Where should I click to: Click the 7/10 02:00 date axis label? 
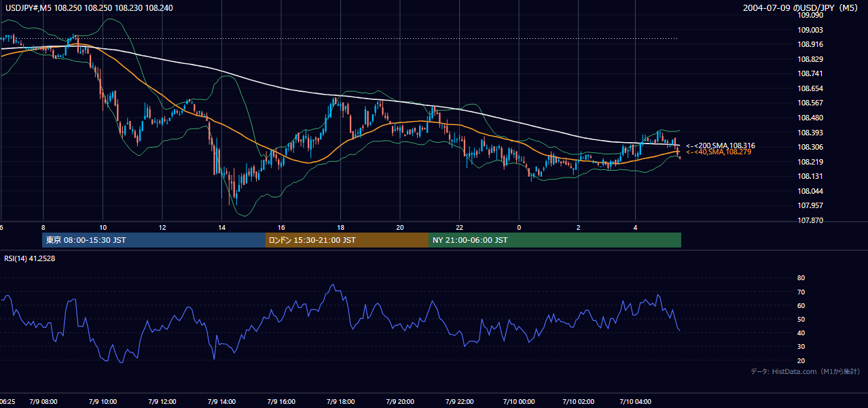(x=578, y=402)
